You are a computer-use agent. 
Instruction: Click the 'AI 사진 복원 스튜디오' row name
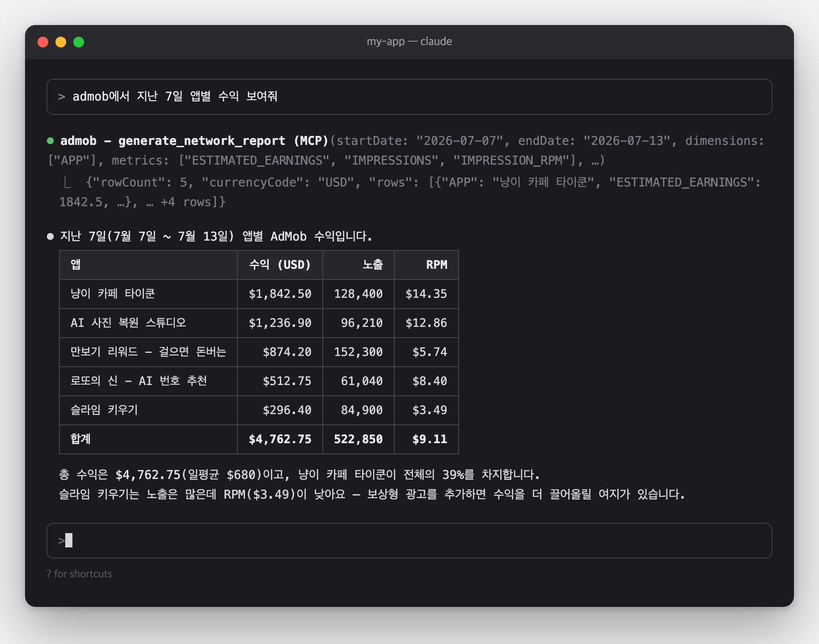pyautogui.click(x=128, y=323)
